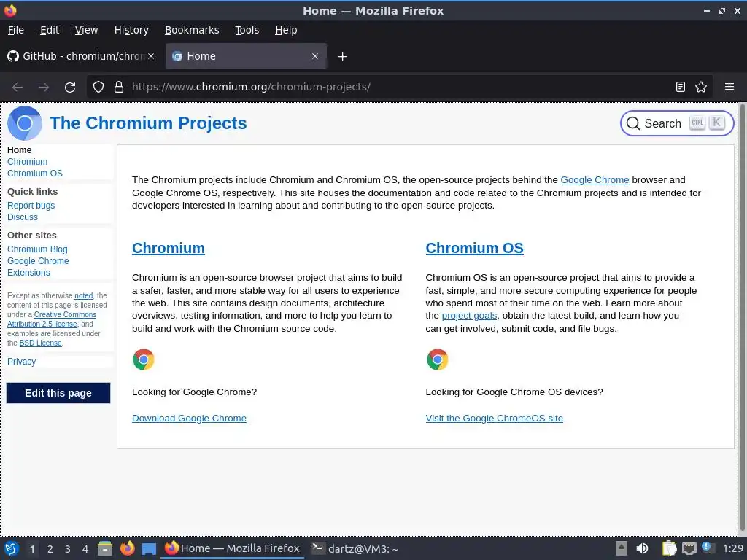The image size is (747, 560).
Task: Open Google Chrome Extensions sidebar link
Action: click(x=38, y=267)
